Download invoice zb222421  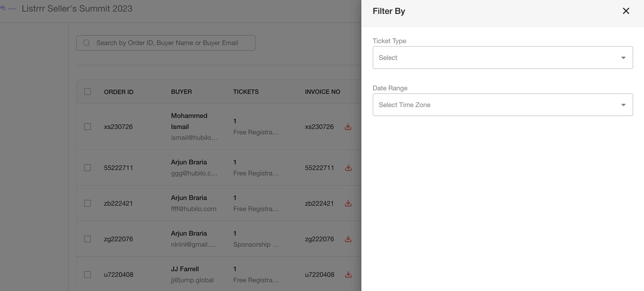(348, 204)
